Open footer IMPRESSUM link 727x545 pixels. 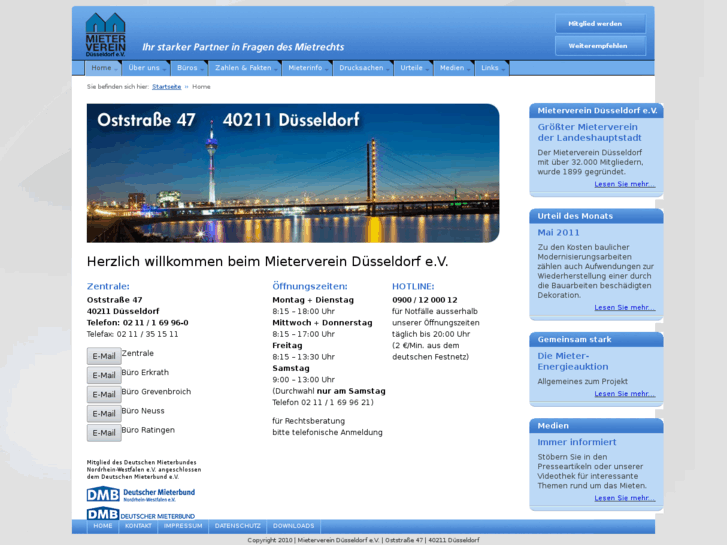tap(183, 526)
